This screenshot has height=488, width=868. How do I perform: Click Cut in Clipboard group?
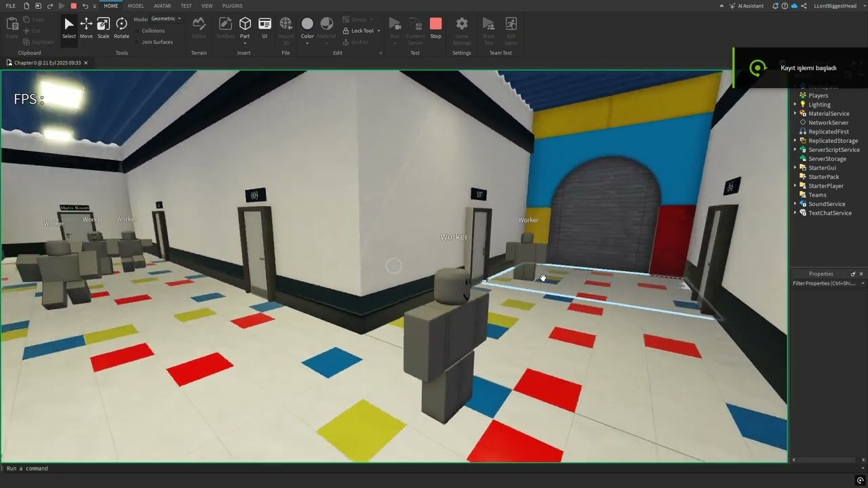point(31,30)
